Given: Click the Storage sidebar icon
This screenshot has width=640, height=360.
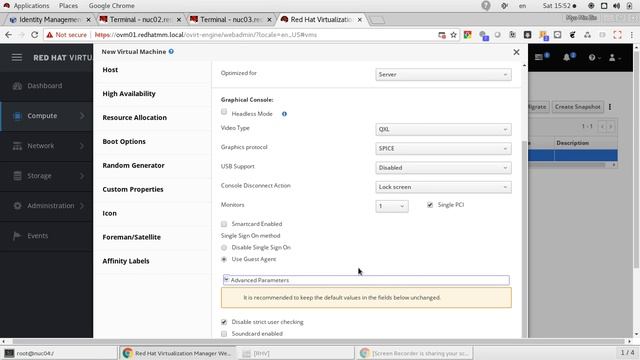Looking at the screenshot, I should [x=17, y=176].
